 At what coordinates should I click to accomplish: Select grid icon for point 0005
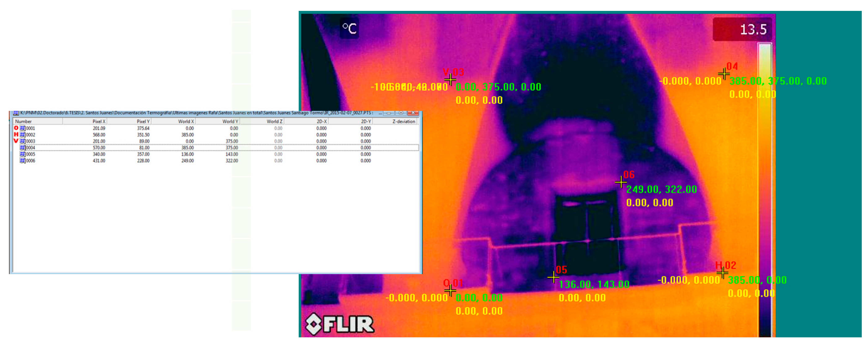pyautogui.click(x=23, y=154)
